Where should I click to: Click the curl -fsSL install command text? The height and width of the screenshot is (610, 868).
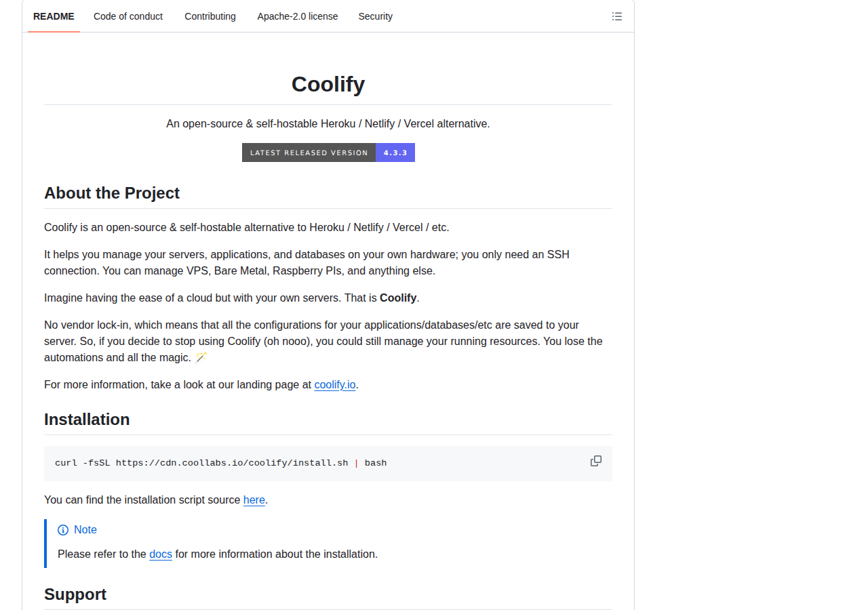tap(221, 463)
